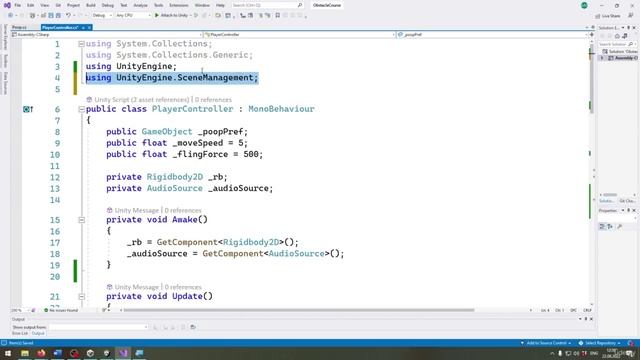Click the Undo toolbar icon

click(68, 15)
